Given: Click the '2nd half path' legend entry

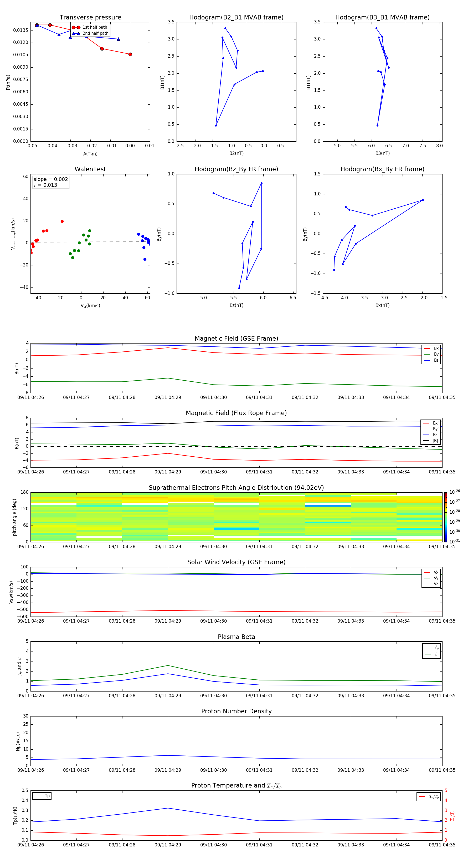Looking at the screenshot, I should [90, 33].
